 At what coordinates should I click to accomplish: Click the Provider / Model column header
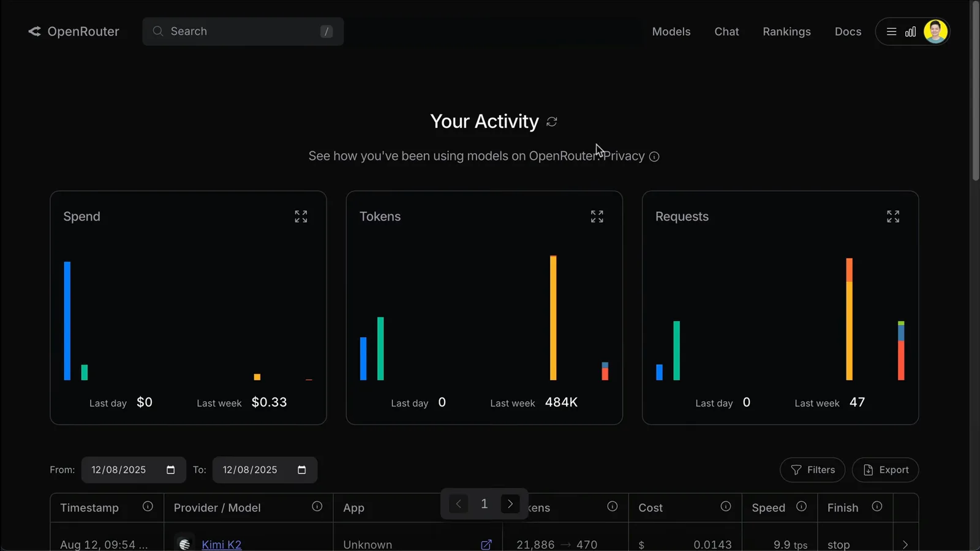[217, 508]
